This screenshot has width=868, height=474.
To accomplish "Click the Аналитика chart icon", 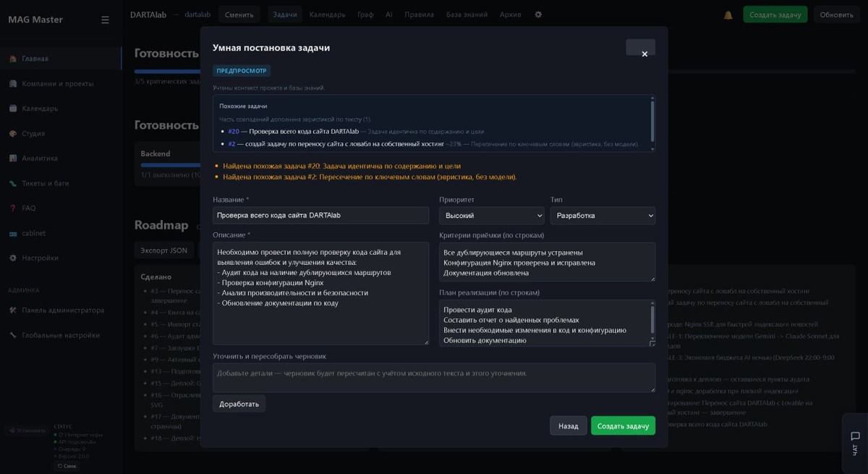I will pos(13,158).
